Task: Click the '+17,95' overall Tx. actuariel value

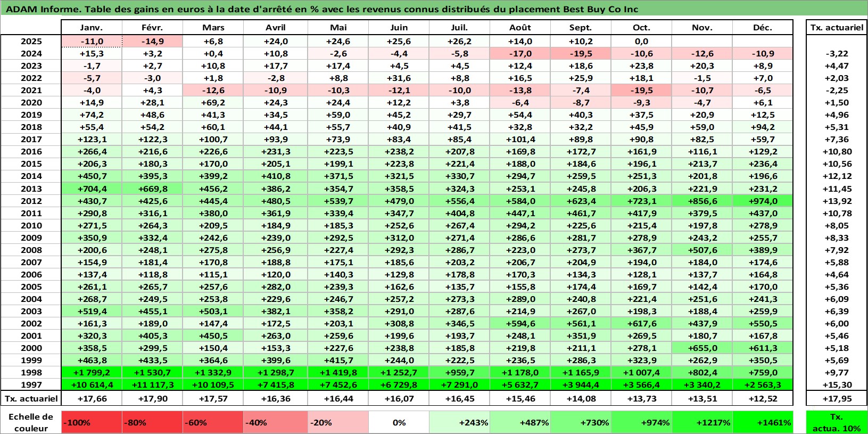Action: pyautogui.click(x=837, y=398)
